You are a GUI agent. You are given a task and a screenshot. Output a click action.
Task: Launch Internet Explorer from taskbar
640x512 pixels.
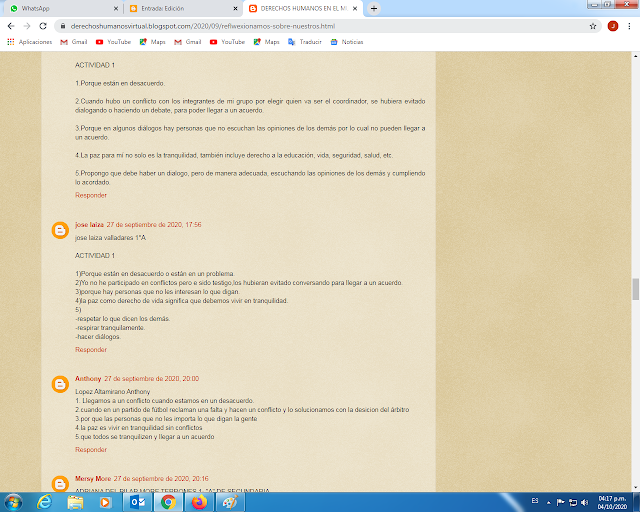[44, 502]
